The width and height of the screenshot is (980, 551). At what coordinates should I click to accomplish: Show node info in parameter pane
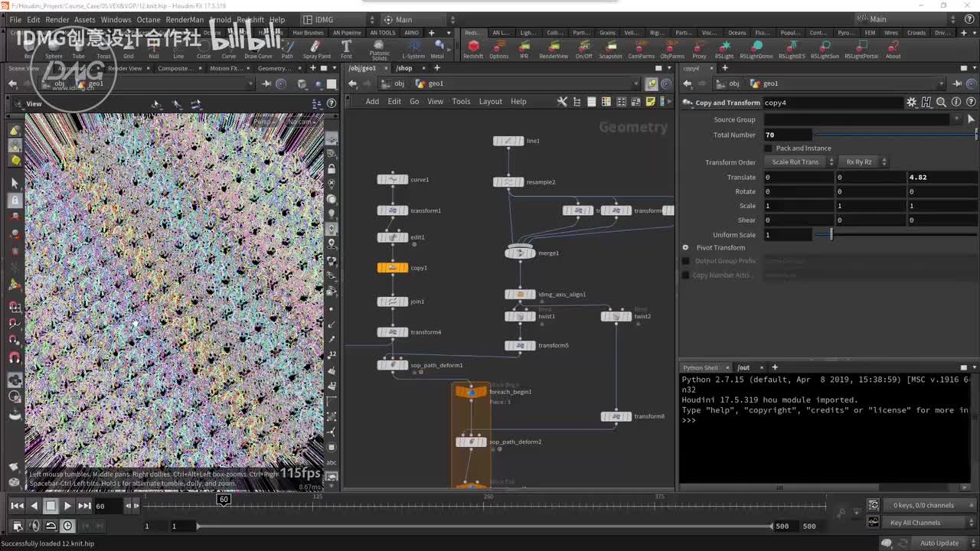[956, 103]
